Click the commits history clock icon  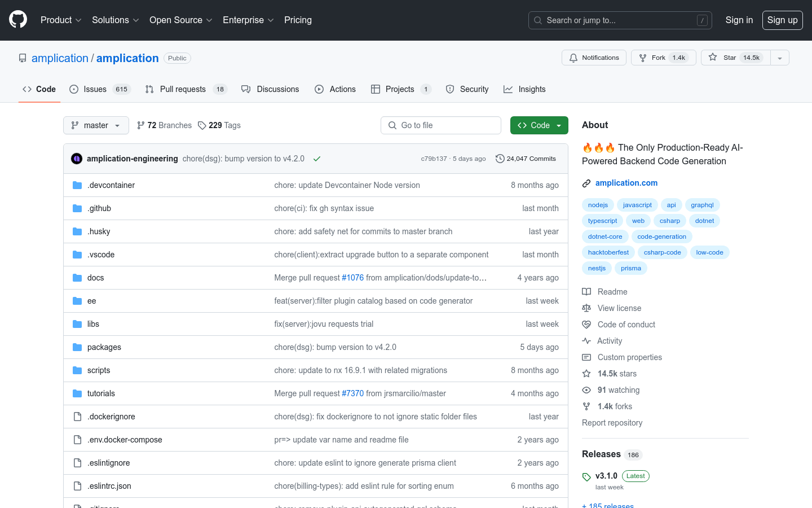500,159
